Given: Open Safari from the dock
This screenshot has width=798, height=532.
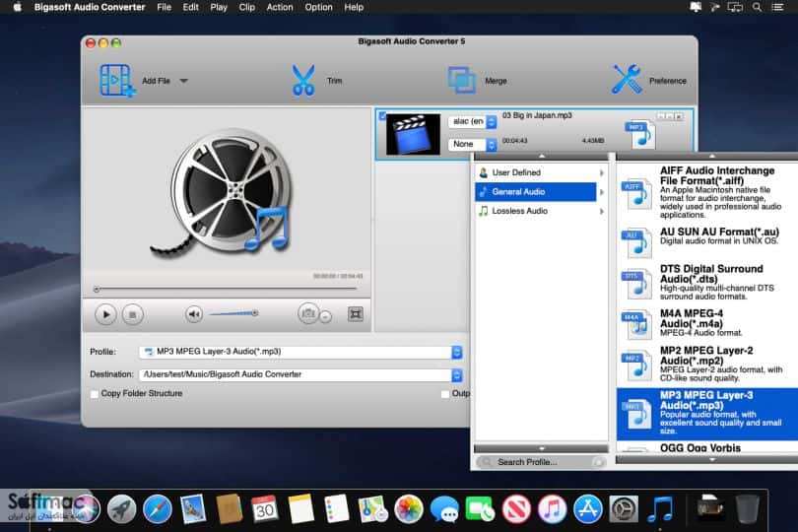Looking at the screenshot, I should point(157,508).
